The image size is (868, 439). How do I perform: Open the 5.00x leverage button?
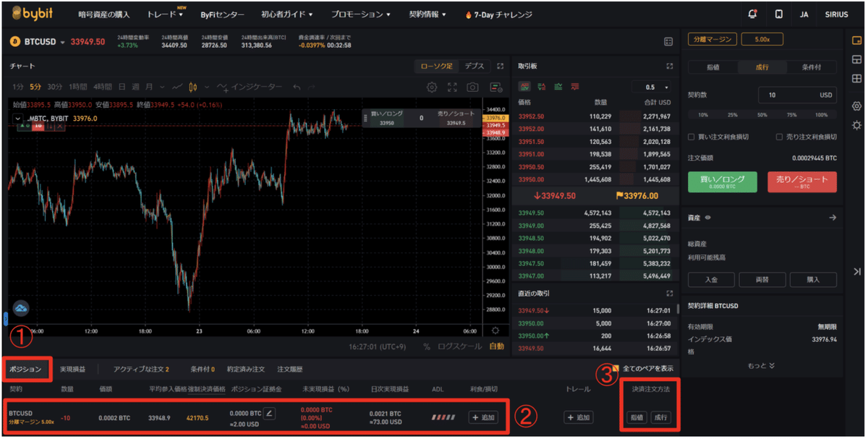point(762,40)
